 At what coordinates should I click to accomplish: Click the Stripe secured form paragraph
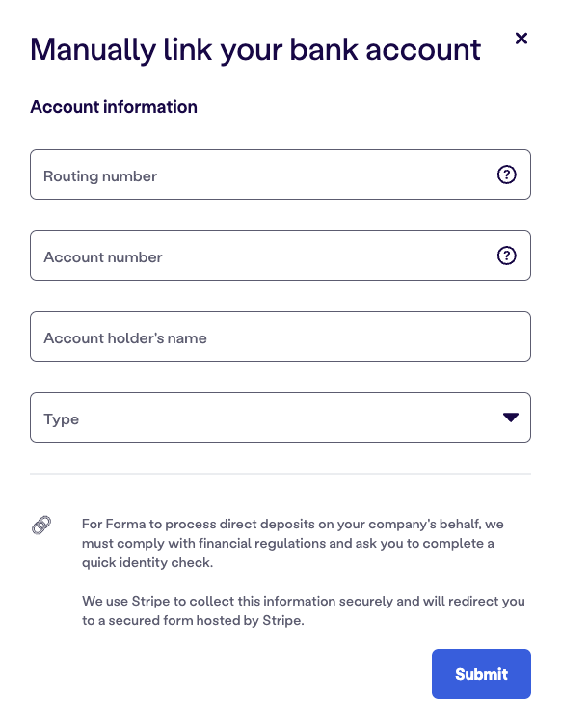[x=303, y=610]
